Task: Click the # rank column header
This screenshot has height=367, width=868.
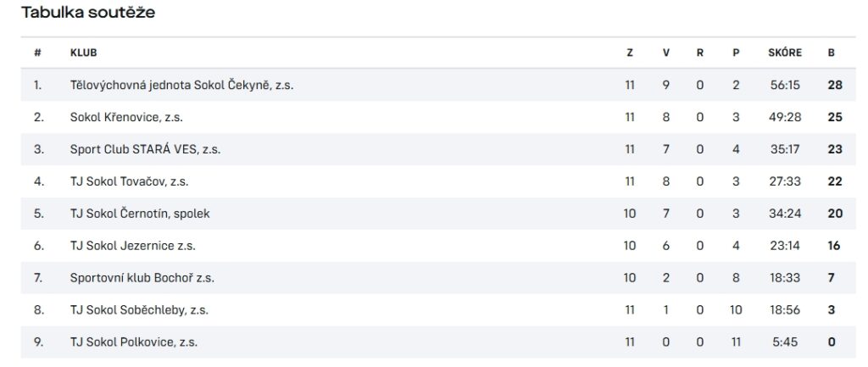Action: 37,53
